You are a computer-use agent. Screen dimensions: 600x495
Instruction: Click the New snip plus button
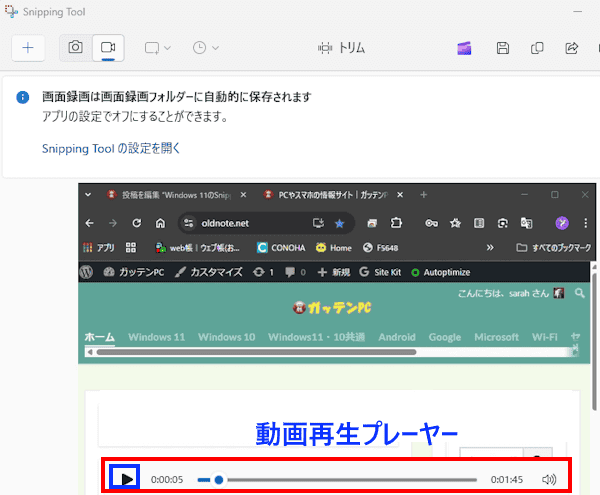(x=28, y=48)
